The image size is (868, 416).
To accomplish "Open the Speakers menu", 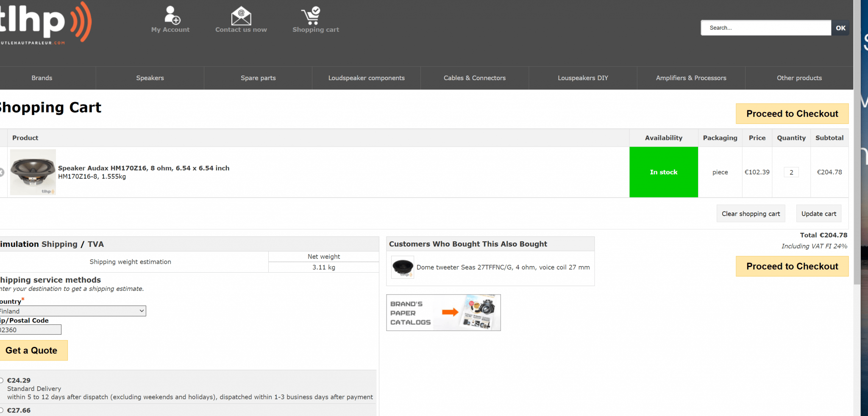I will point(150,78).
